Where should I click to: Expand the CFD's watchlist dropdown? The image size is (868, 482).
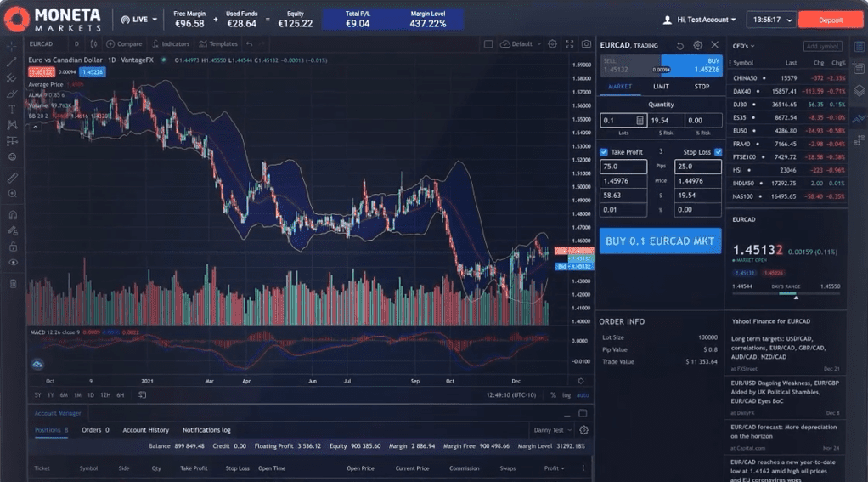[743, 46]
